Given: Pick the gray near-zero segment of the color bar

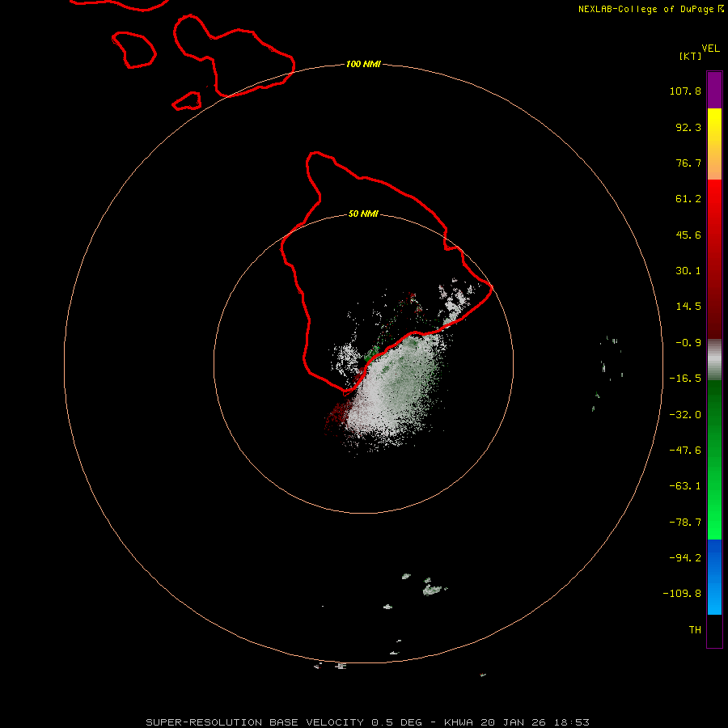Looking at the screenshot, I should tap(714, 360).
